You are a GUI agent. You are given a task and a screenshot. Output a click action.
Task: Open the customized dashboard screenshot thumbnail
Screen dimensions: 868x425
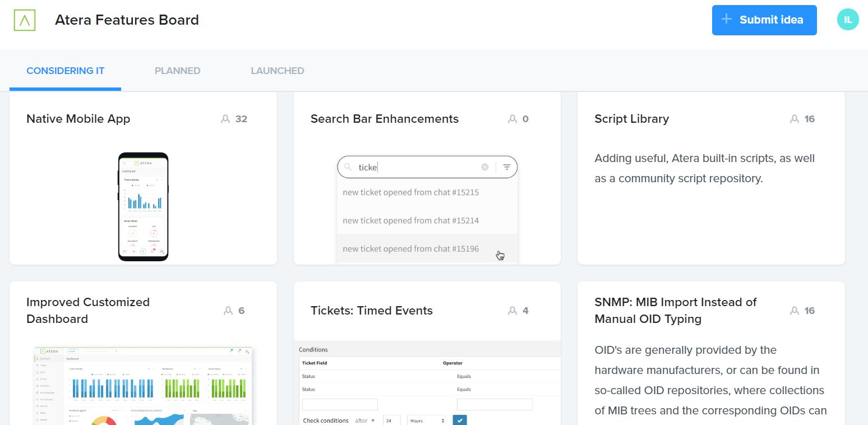(x=144, y=386)
